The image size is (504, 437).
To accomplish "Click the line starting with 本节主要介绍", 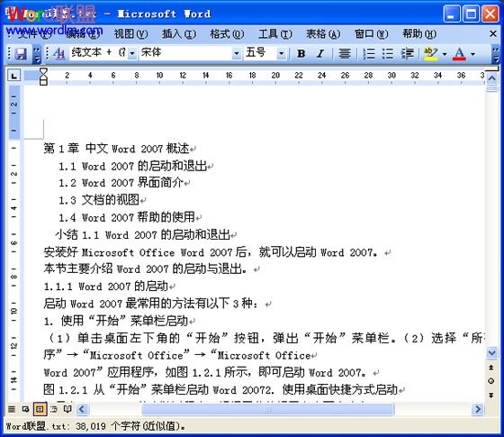I will 145,269.
